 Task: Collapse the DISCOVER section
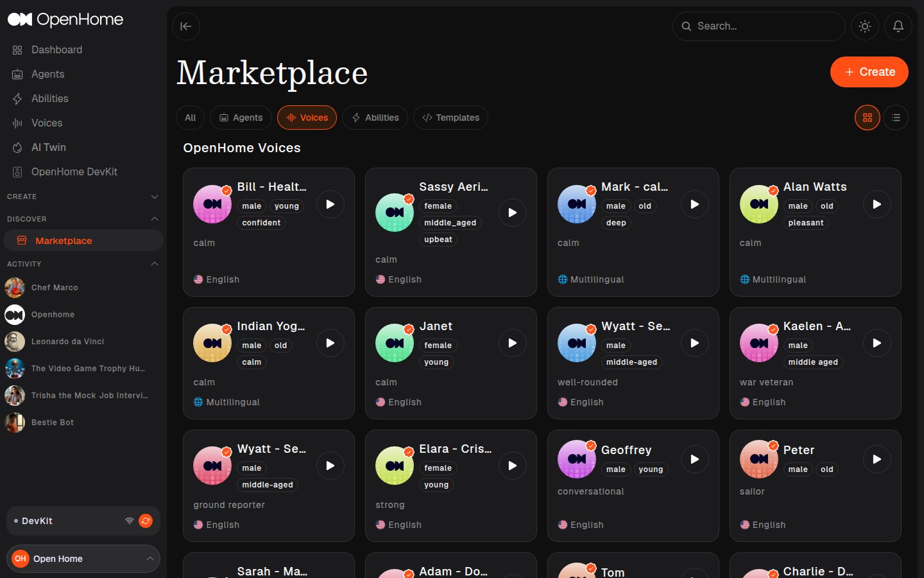click(x=83, y=219)
